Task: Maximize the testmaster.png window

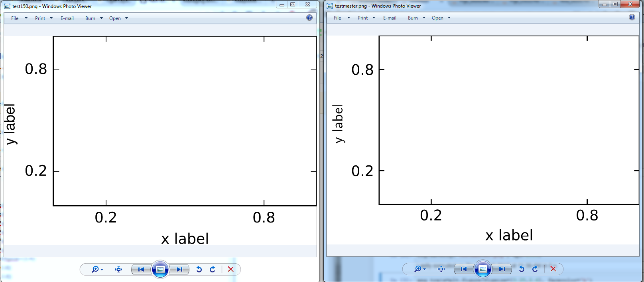Action: tap(615, 4)
